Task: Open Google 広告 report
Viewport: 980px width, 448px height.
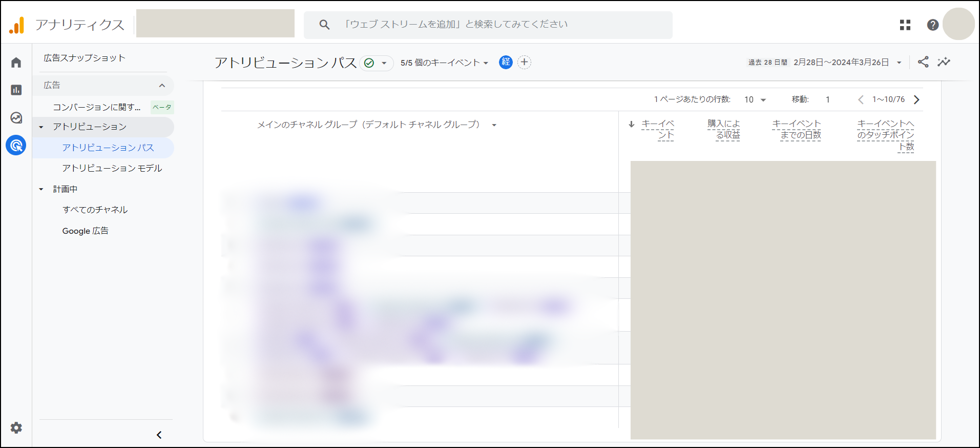Action: (x=86, y=231)
